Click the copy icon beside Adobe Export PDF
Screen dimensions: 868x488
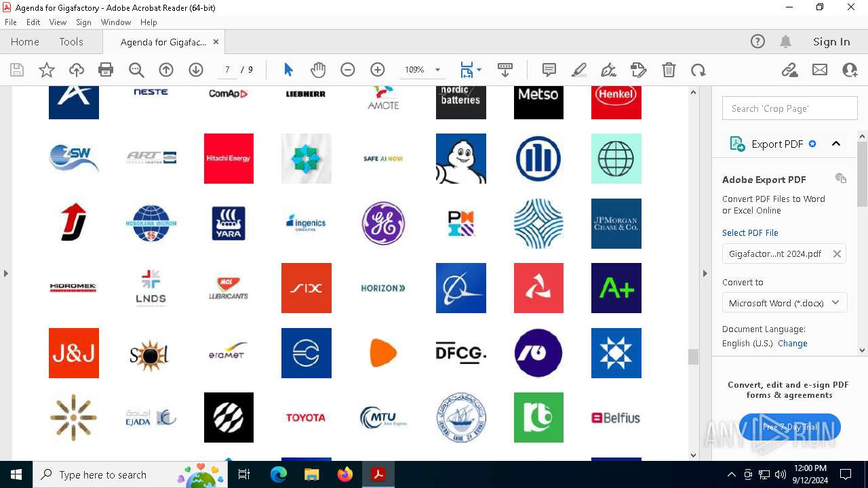coord(841,178)
